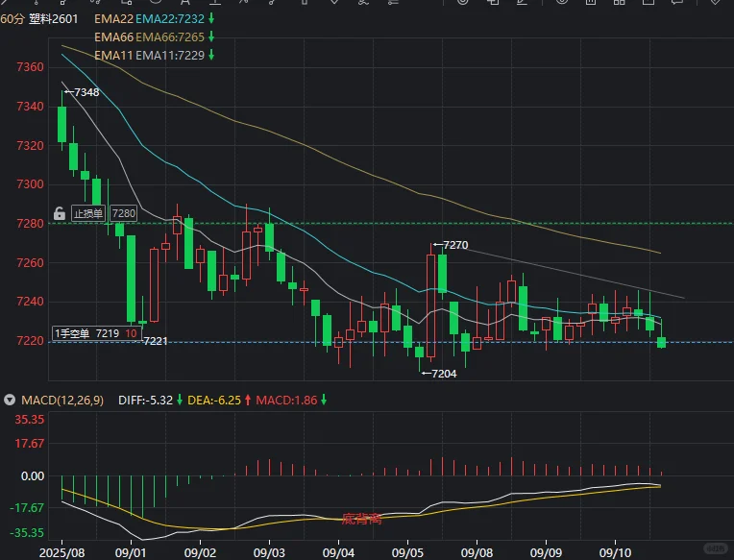734x560 pixels.
Task: Click the 0.00 MACD axis label
Action: click(x=33, y=476)
